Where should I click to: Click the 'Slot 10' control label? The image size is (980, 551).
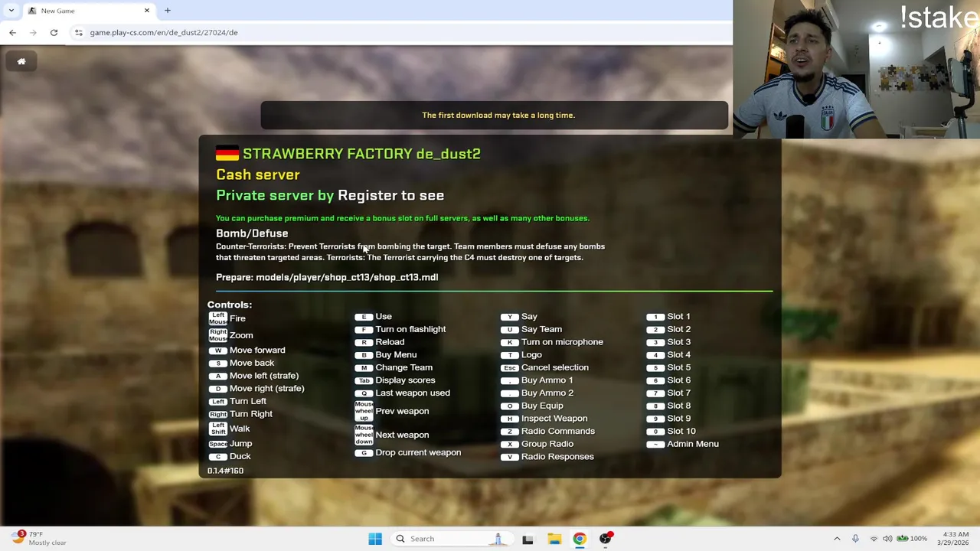681,431
